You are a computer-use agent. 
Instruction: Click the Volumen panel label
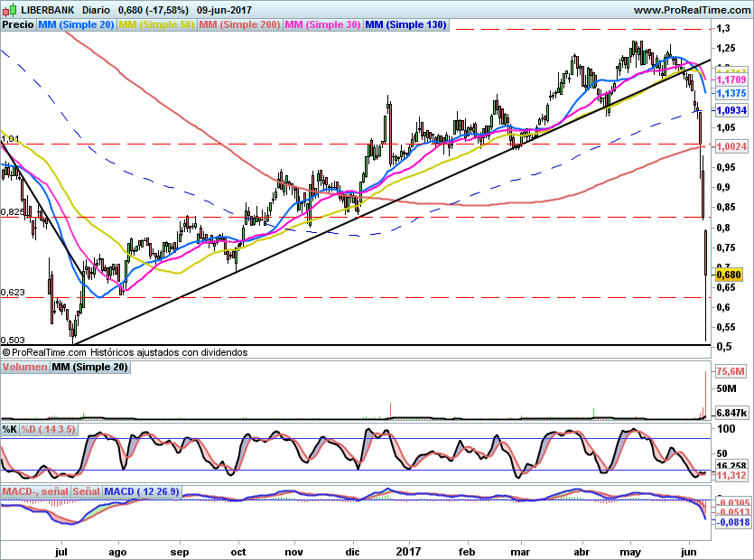tap(24, 368)
